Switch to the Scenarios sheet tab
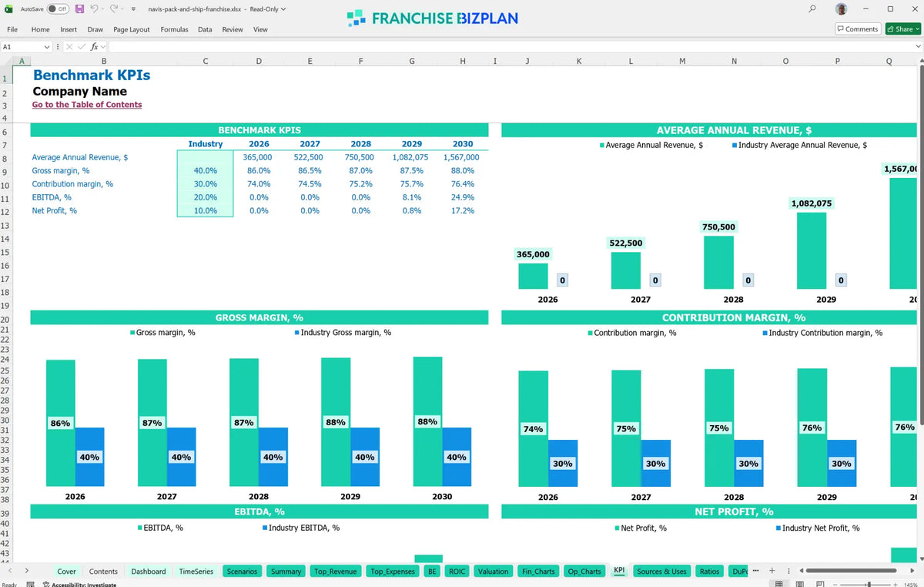 click(242, 572)
